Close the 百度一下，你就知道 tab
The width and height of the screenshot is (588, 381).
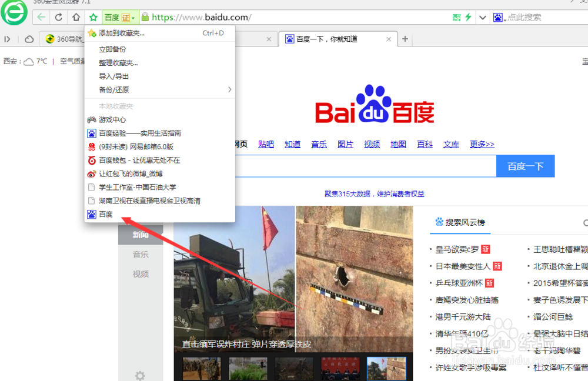pos(389,39)
